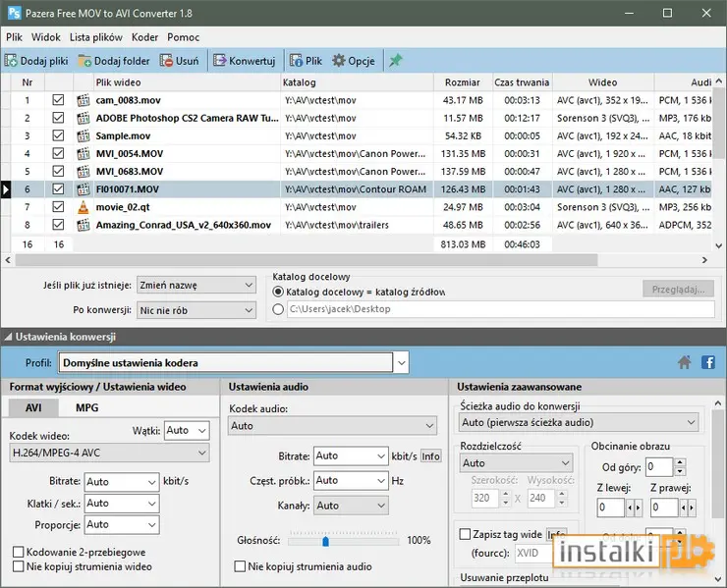Click the film icon of cam_0083.mov
Image resolution: width=727 pixels, height=588 pixels.
pos(83,100)
